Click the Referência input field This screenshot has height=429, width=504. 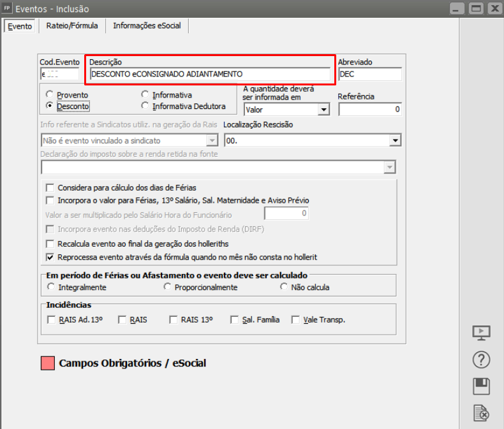tap(370, 109)
